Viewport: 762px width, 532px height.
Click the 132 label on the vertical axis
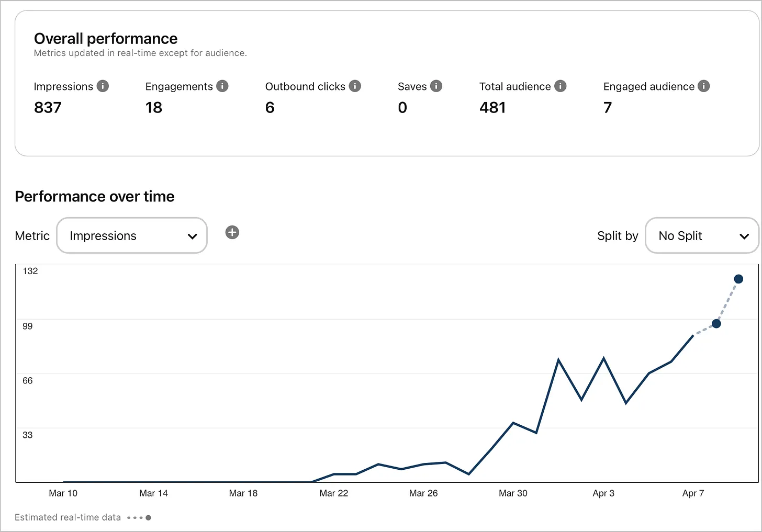click(x=30, y=271)
